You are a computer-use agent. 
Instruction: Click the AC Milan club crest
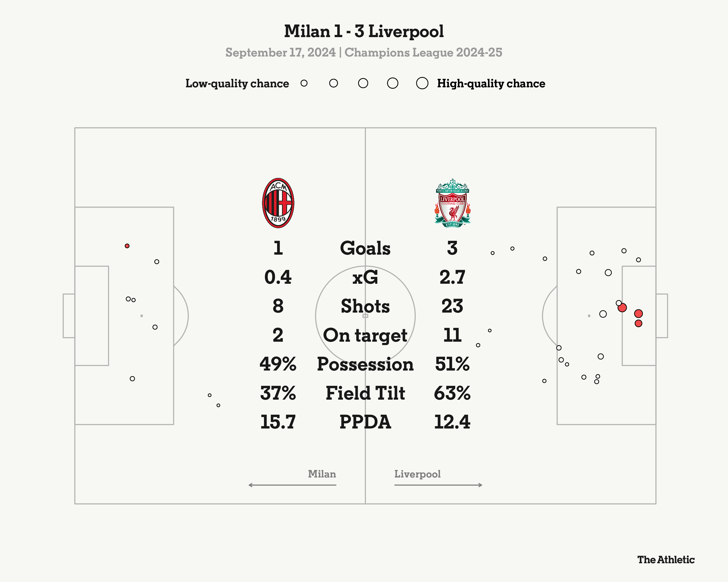pos(278,203)
